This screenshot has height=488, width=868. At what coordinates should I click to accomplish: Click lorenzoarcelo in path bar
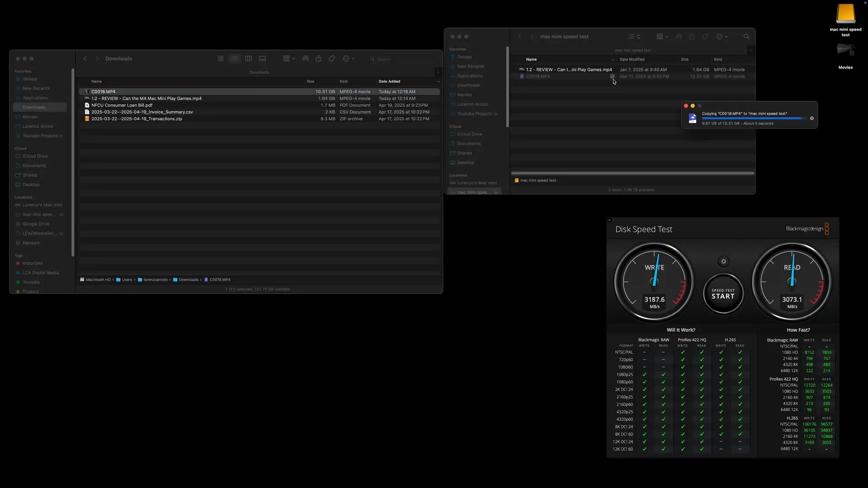[x=153, y=280]
